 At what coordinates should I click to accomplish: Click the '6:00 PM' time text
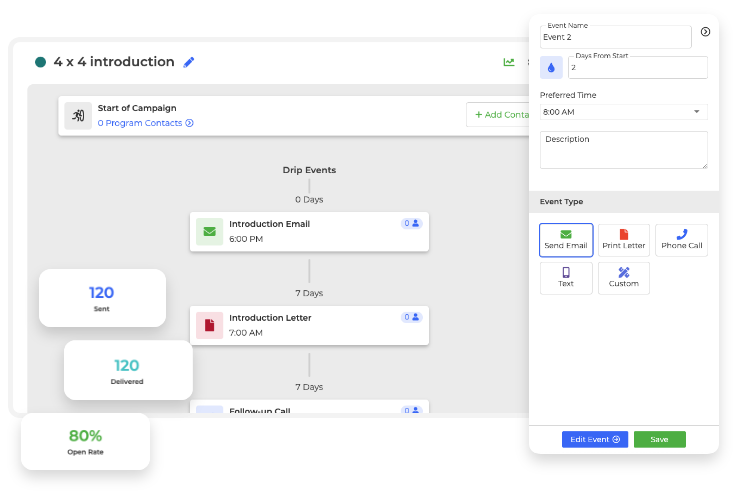point(246,239)
